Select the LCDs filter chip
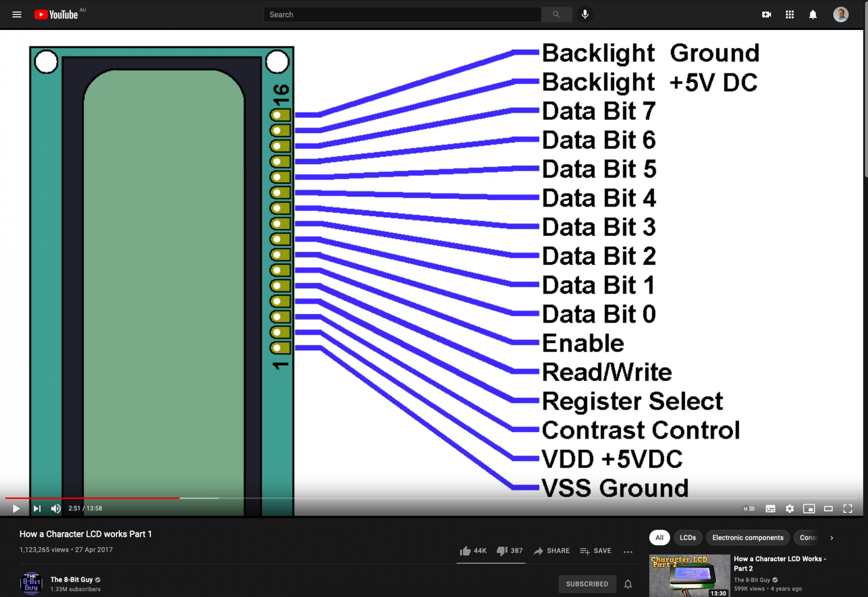This screenshot has width=868, height=597. pyautogui.click(x=688, y=538)
